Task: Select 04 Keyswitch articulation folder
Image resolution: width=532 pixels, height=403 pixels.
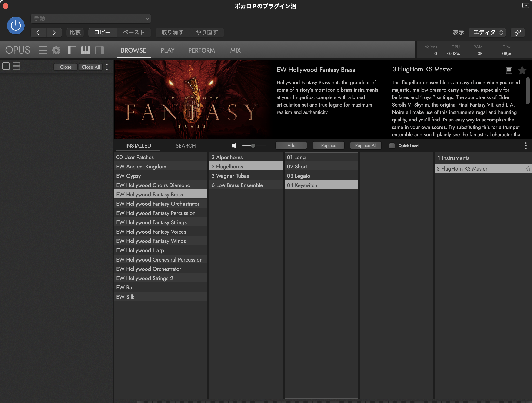Action: (321, 185)
